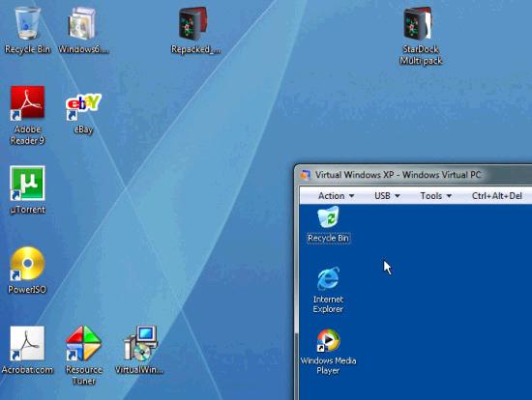Click the 'Acrobat.com' label text
The image size is (532, 400).
[27, 369]
